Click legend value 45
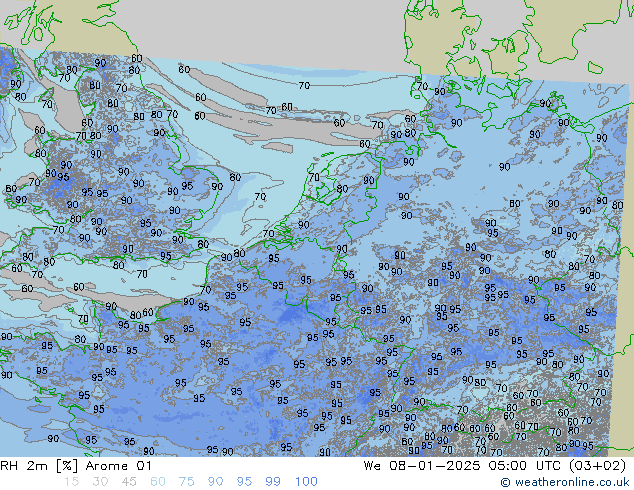 tap(129, 482)
